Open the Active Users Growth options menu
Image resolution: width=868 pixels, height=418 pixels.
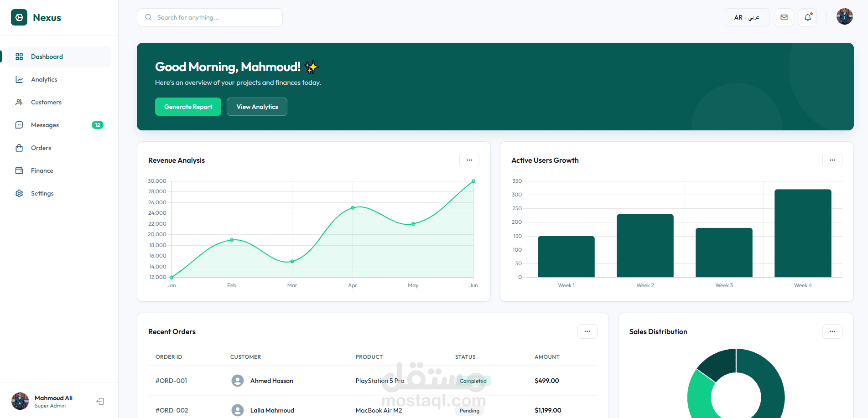click(832, 160)
